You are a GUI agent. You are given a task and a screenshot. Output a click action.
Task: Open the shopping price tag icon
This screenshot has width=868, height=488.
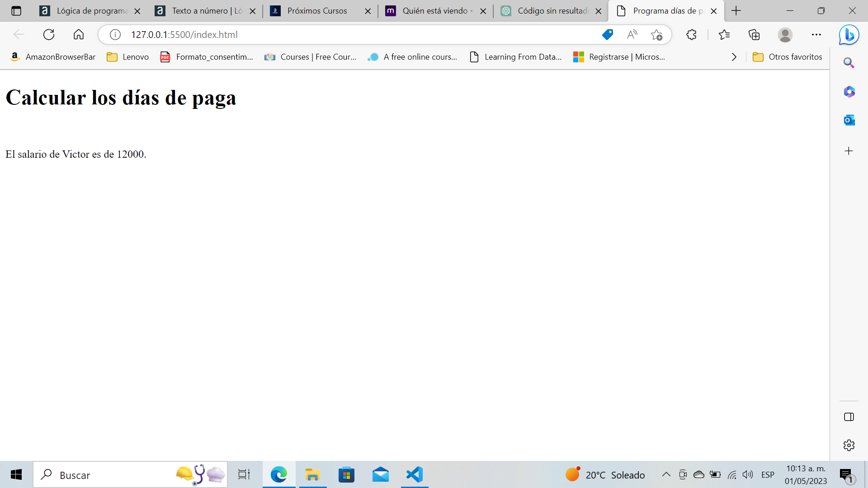click(x=608, y=35)
